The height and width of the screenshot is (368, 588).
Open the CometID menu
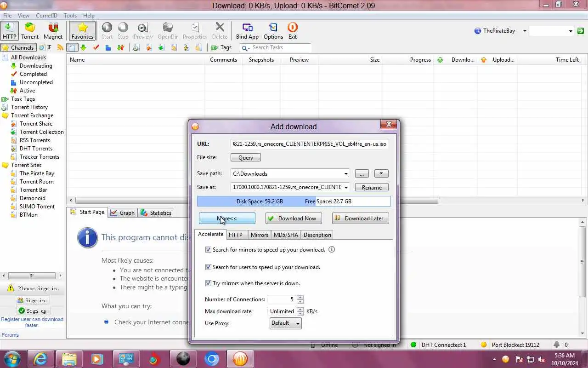pyautogui.click(x=46, y=15)
